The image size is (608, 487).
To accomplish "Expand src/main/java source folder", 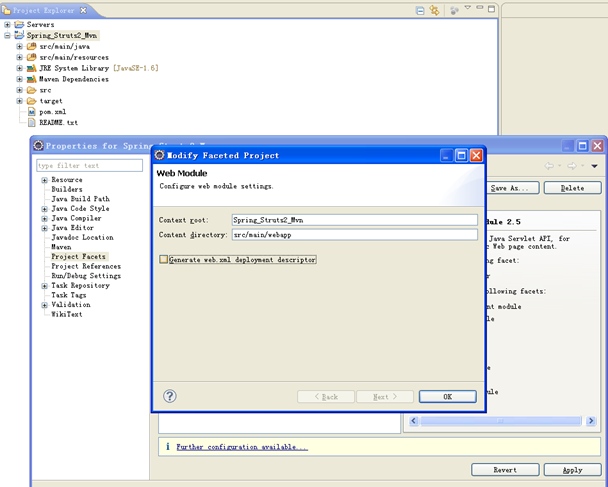I will coord(19,46).
